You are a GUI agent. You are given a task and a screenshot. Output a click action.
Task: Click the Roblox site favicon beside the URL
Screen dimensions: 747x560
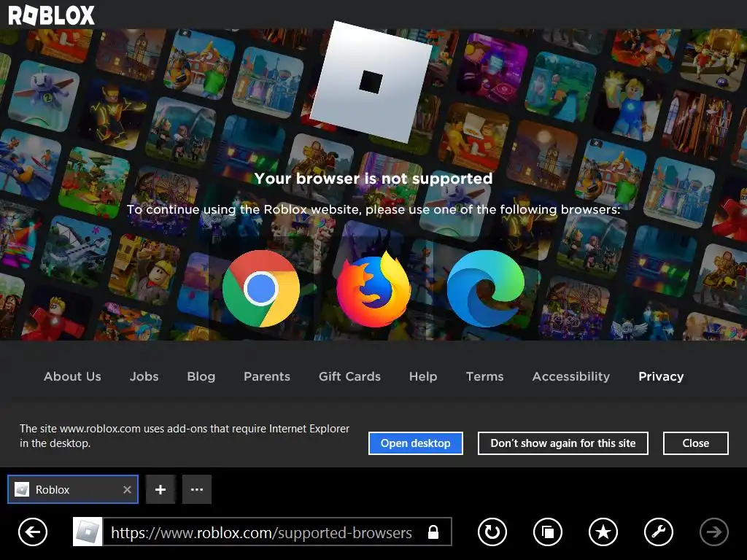88,532
